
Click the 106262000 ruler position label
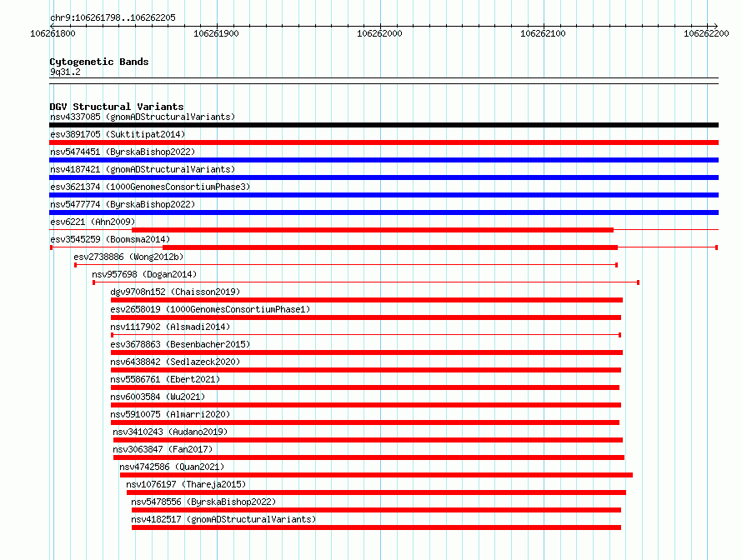(379, 33)
